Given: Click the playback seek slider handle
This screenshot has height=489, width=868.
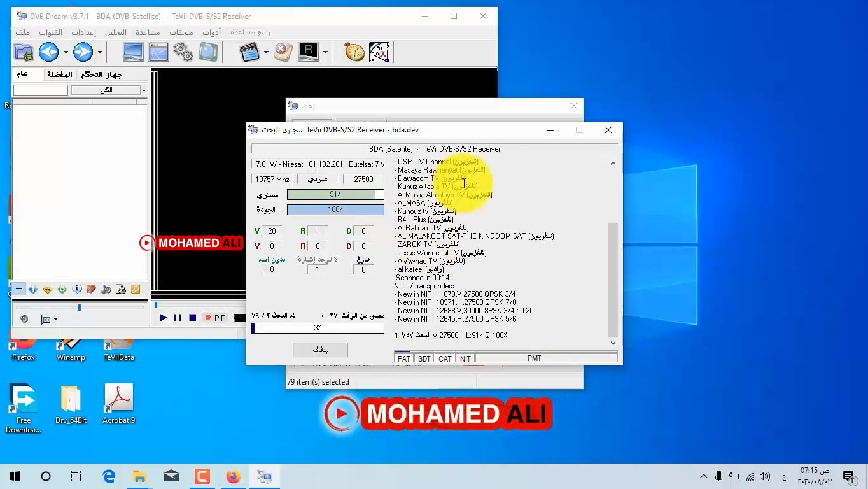Looking at the screenshot, I should click(x=156, y=306).
